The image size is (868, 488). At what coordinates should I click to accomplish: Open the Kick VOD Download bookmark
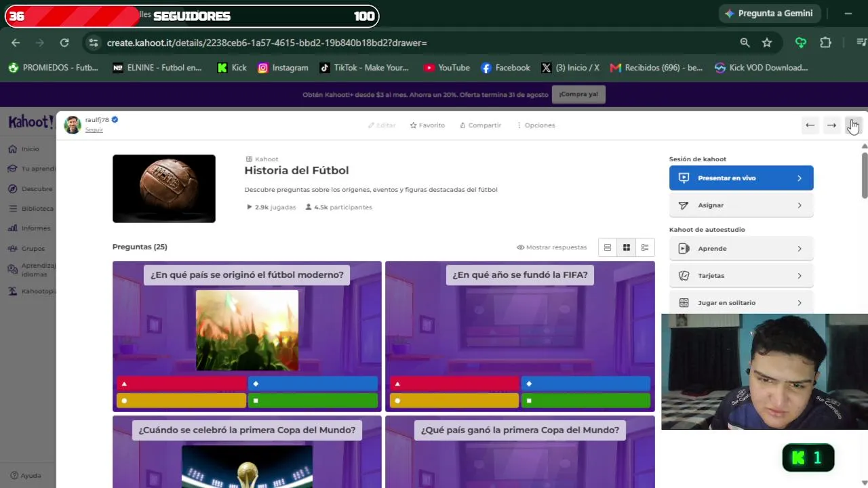tap(761, 68)
